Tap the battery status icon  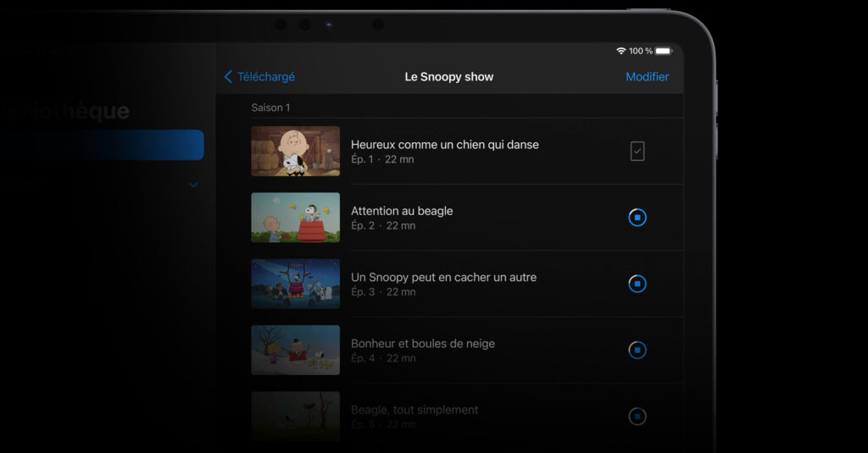coord(664,51)
